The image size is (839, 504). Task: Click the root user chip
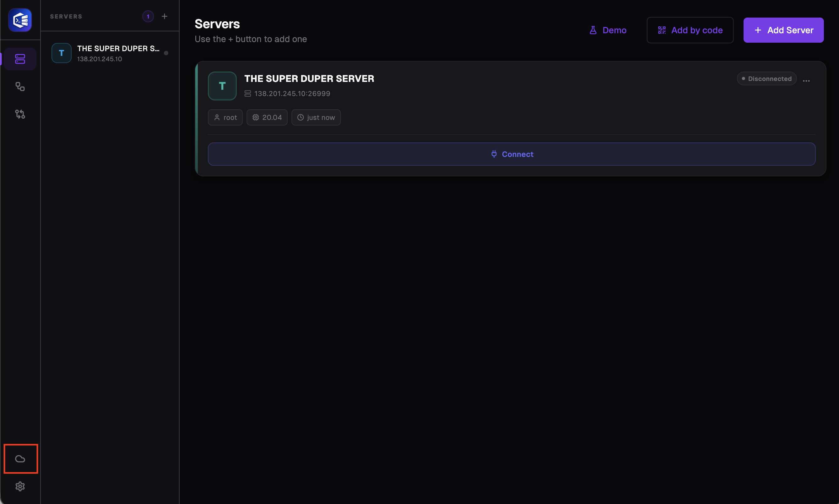tap(225, 117)
